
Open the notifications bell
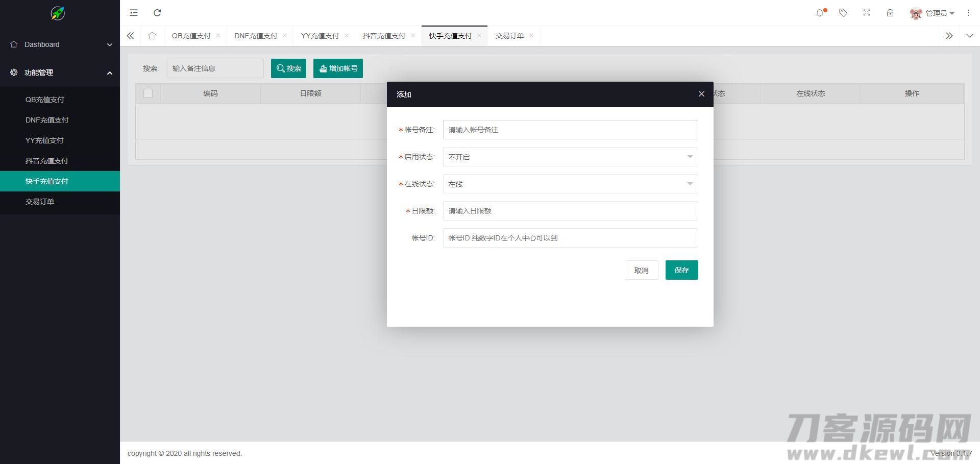(820, 13)
